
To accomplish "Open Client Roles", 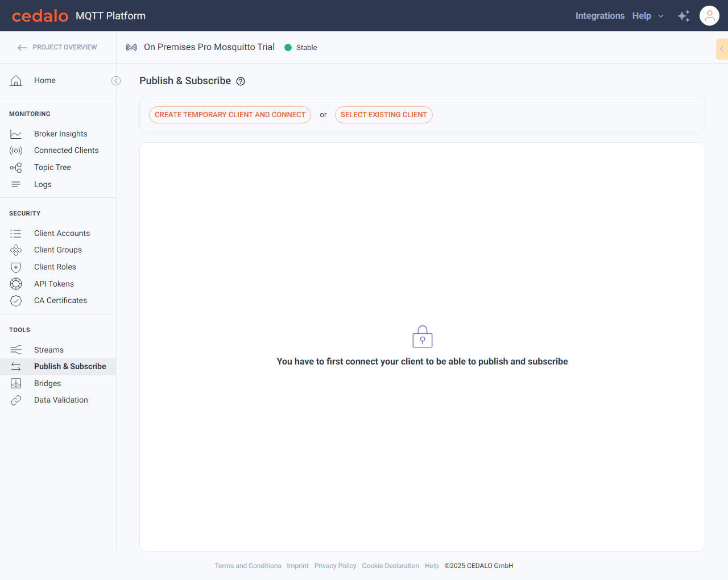I will pyautogui.click(x=55, y=267).
